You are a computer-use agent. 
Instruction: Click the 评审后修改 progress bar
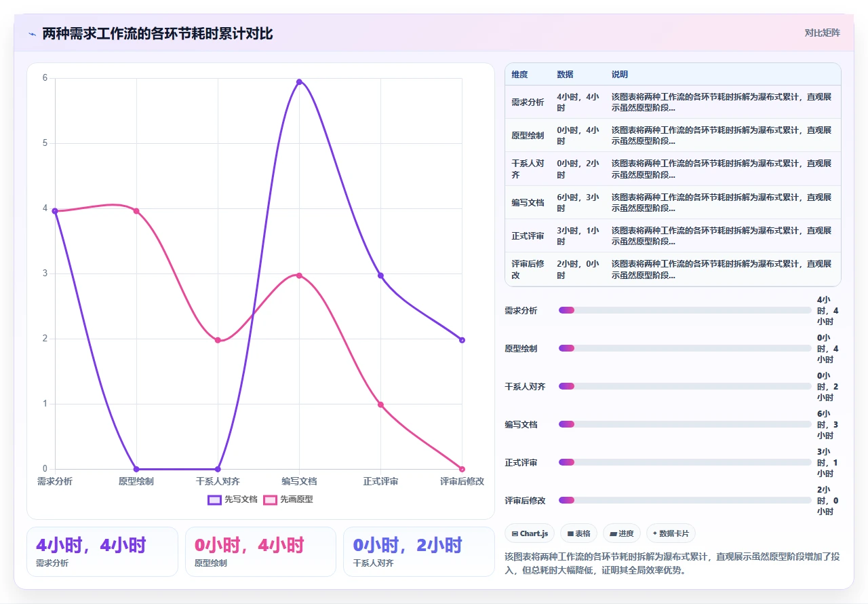[685, 500]
